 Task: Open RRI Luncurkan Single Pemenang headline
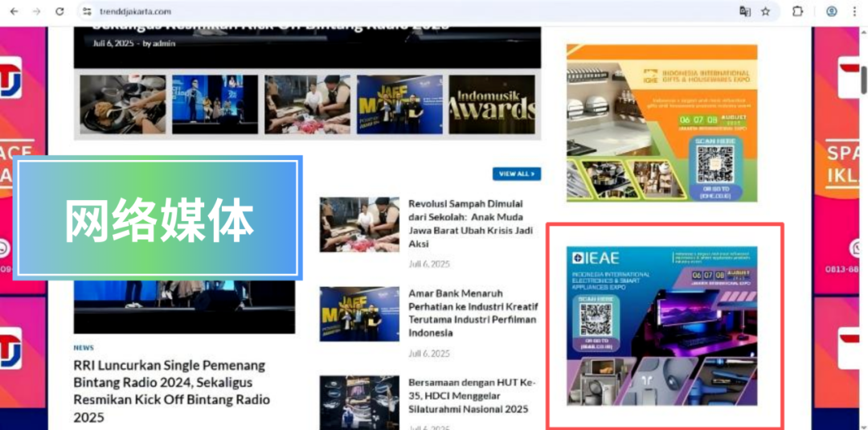(x=172, y=391)
